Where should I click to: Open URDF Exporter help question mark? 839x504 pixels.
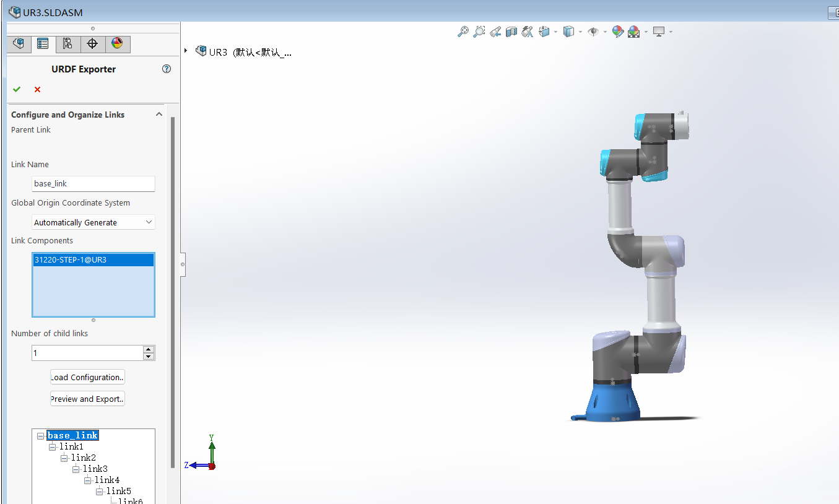[167, 69]
